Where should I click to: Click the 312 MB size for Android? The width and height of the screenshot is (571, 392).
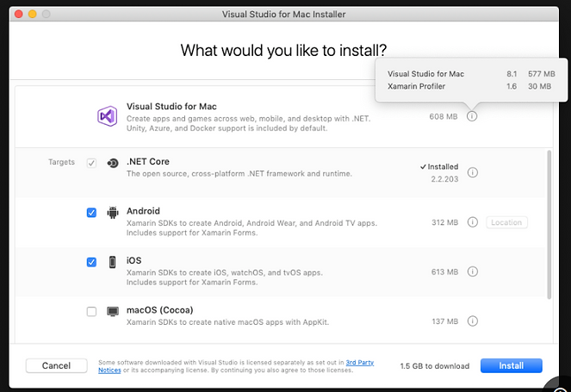[444, 222]
